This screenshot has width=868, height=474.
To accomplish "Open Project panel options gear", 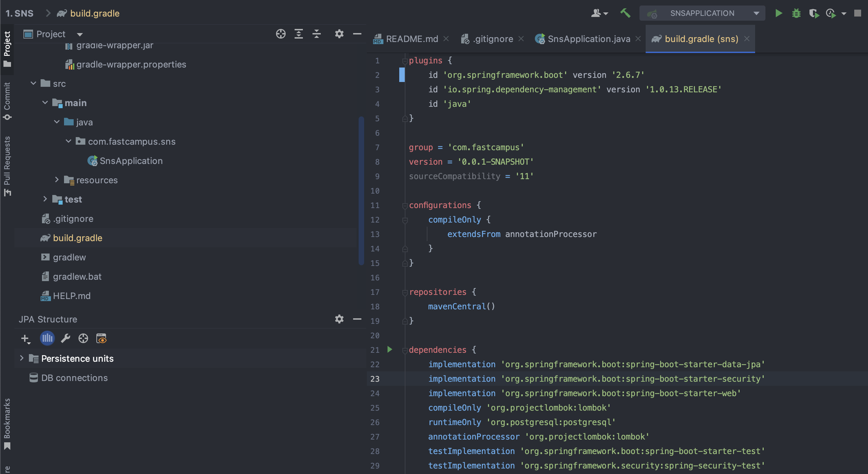I will (339, 34).
